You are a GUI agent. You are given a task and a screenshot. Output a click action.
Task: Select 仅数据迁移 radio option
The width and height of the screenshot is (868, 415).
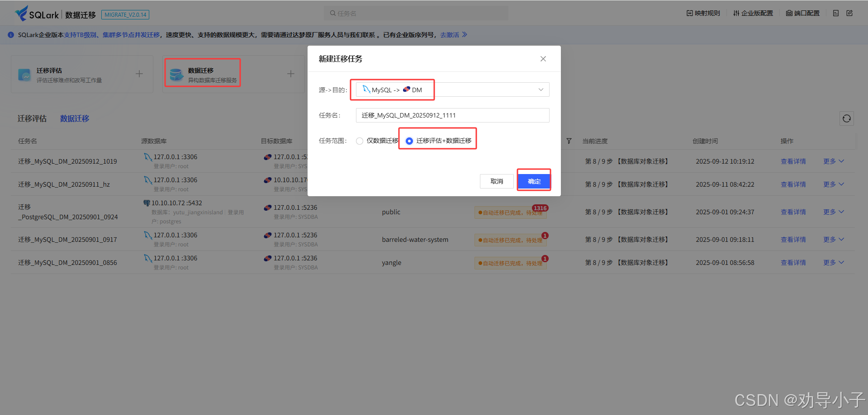tap(360, 141)
